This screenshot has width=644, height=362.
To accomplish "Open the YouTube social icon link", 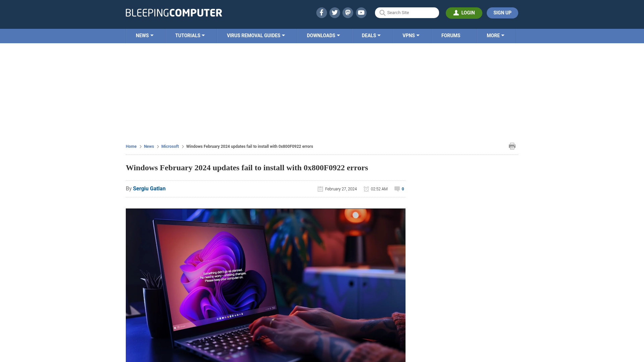I will (x=361, y=12).
